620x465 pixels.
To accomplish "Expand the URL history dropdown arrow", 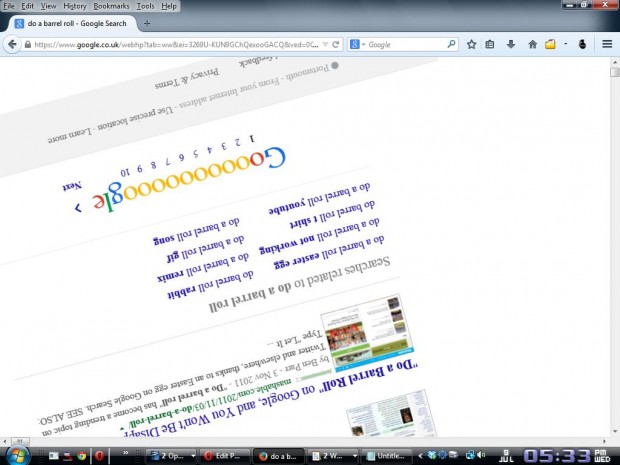I will tap(323, 44).
